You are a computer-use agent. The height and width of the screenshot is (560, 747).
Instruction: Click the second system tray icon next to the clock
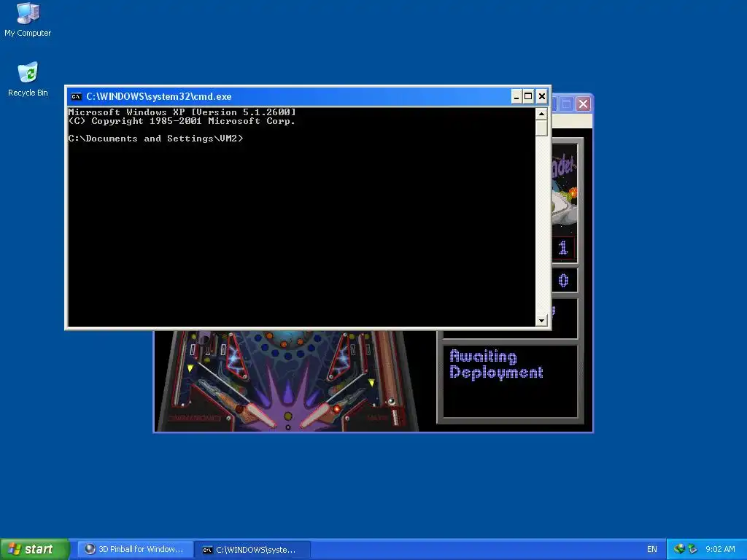(x=692, y=549)
